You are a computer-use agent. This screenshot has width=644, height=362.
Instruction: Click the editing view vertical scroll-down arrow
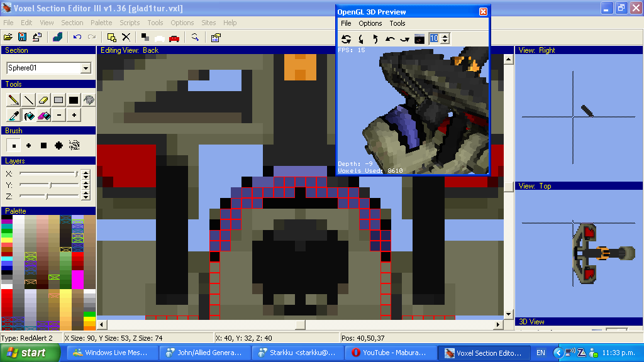point(508,314)
